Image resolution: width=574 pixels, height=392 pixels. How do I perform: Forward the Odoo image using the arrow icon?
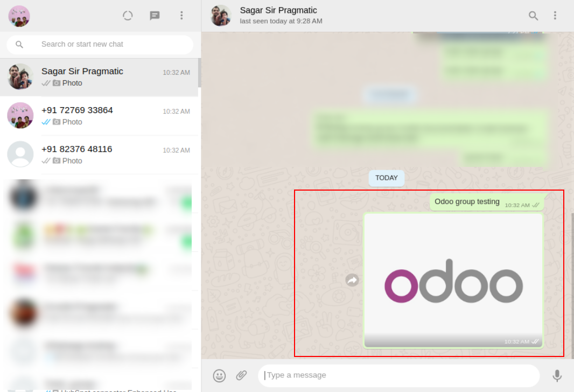click(x=352, y=281)
